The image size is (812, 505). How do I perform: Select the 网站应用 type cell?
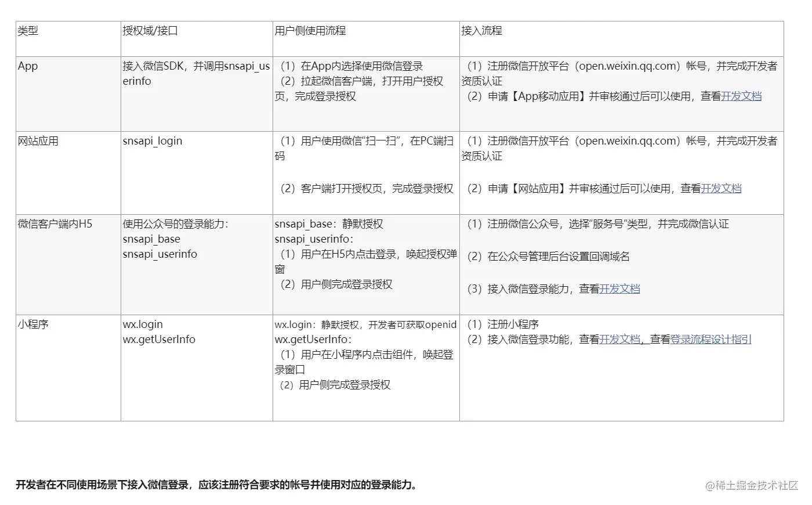[x=68, y=173]
